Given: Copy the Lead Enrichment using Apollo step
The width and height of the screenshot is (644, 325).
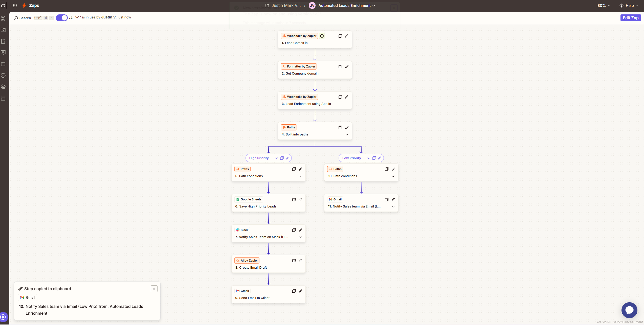Looking at the screenshot, I should click(x=340, y=97).
